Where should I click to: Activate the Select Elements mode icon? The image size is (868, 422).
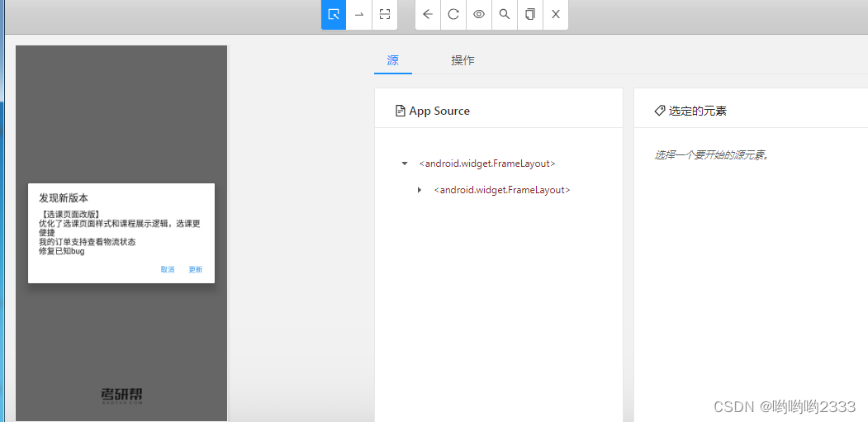point(334,14)
